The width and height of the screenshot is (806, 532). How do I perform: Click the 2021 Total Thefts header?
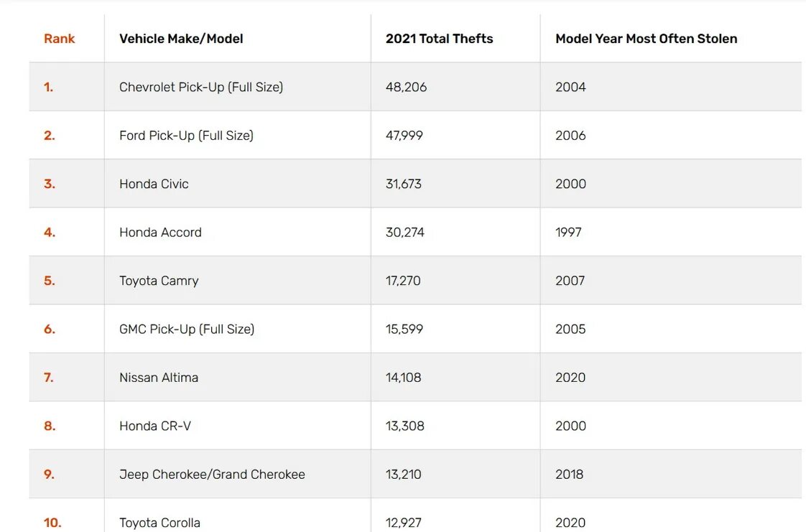tap(439, 39)
